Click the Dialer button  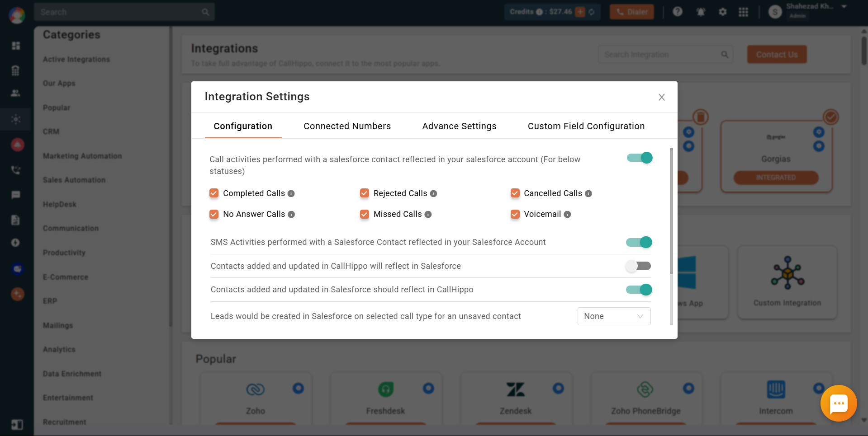click(632, 12)
